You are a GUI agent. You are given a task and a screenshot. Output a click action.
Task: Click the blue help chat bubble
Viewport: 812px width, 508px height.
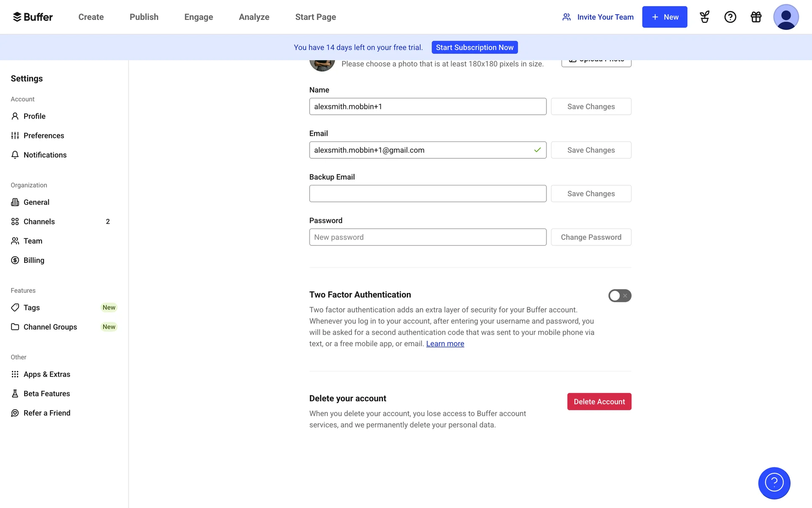[774, 483]
